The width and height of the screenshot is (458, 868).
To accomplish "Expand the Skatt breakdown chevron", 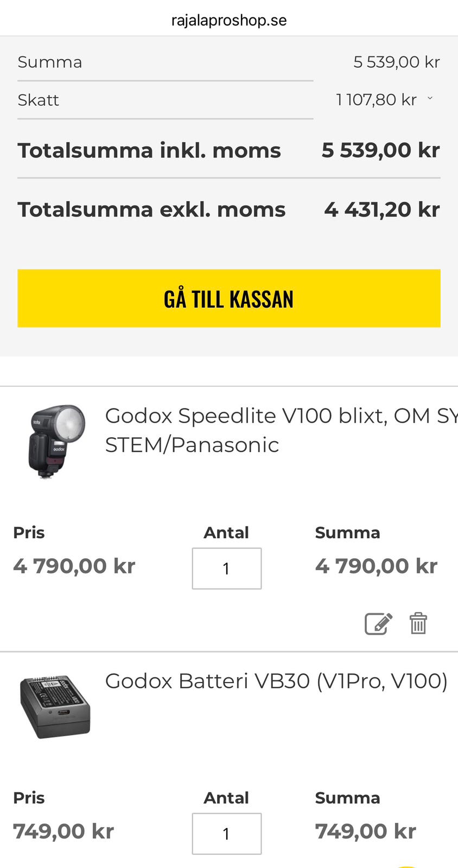I will (430, 99).
